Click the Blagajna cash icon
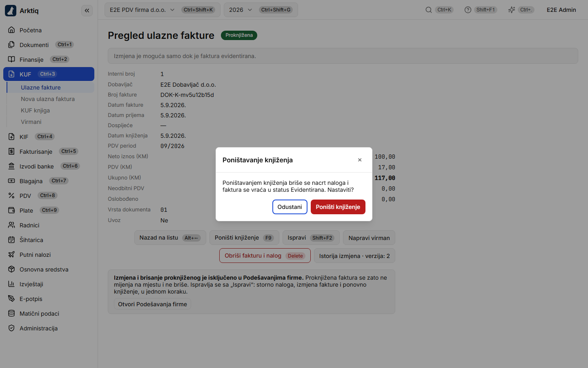The width and height of the screenshot is (588, 368). (x=11, y=181)
